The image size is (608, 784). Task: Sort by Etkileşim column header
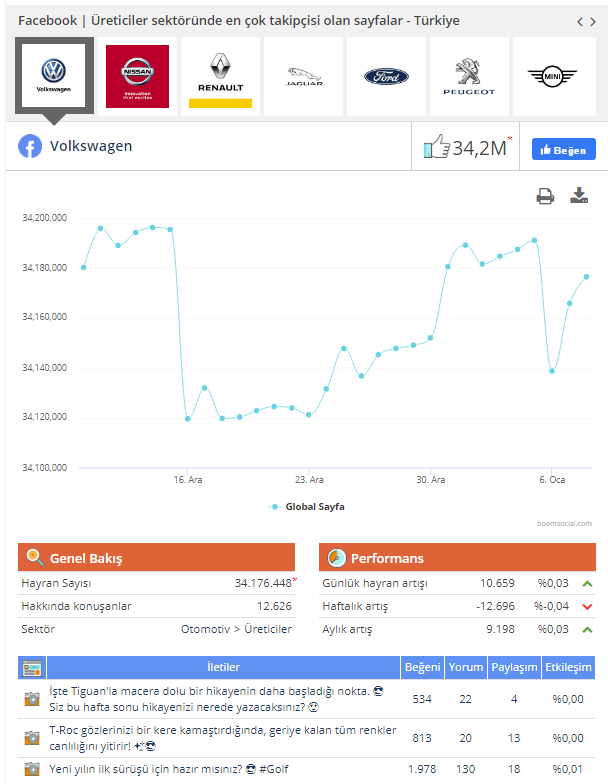point(568,668)
